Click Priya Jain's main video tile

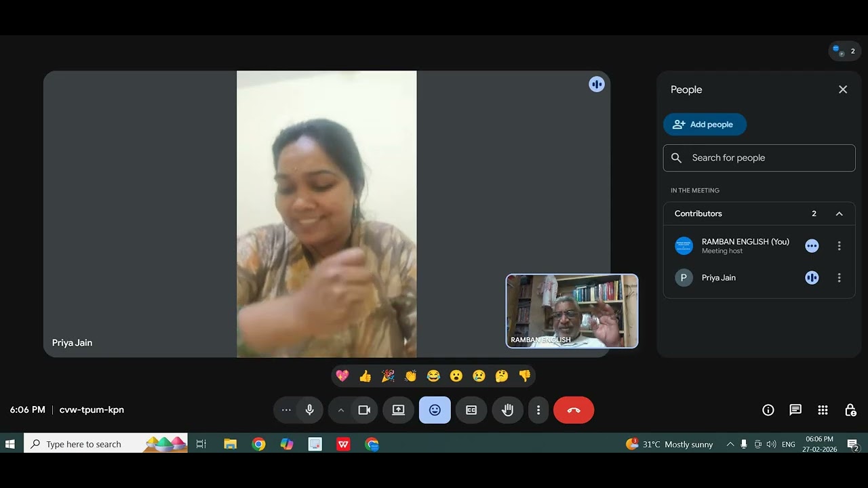point(327,214)
